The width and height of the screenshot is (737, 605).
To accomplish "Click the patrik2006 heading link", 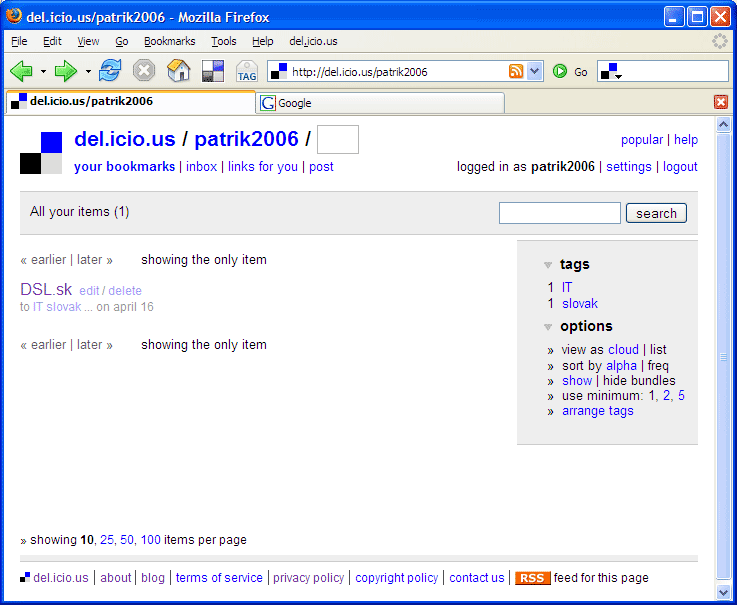I will pos(246,139).
